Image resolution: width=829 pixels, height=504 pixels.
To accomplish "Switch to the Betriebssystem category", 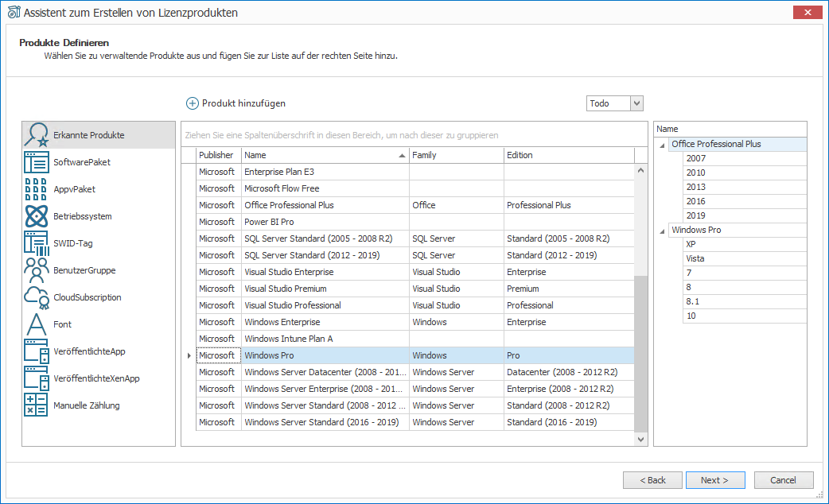I will 99,216.
